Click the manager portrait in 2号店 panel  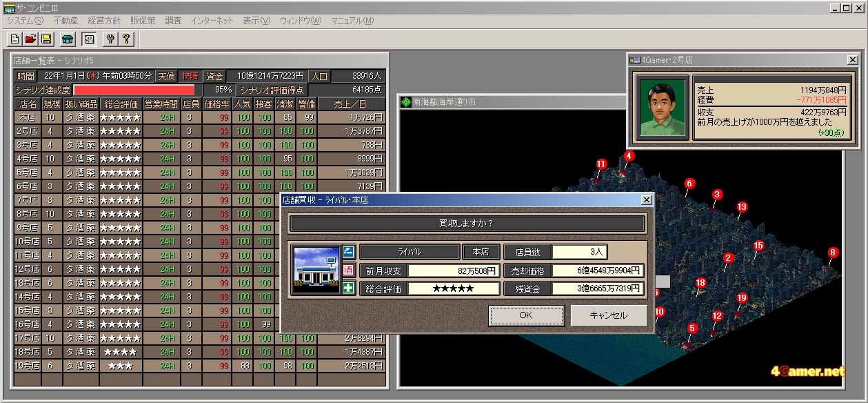[663, 107]
